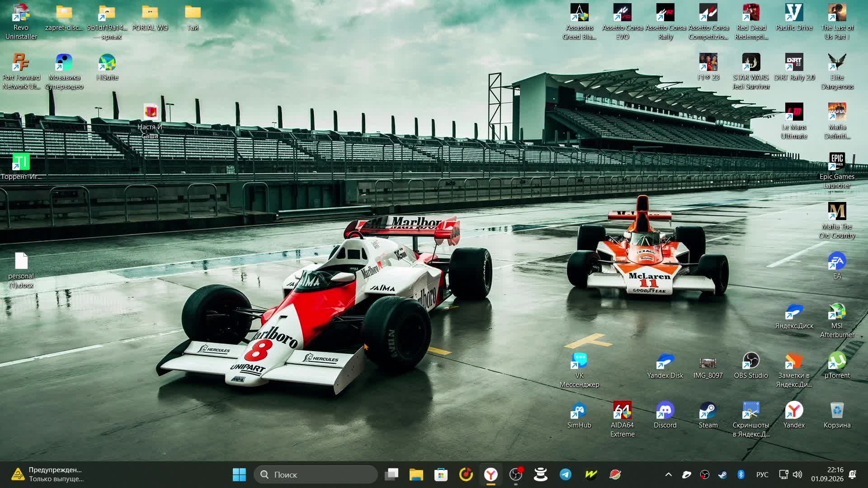Open Revo Uninstaller desktop shortcut
The width and height of the screenshot is (868, 488).
[21, 22]
